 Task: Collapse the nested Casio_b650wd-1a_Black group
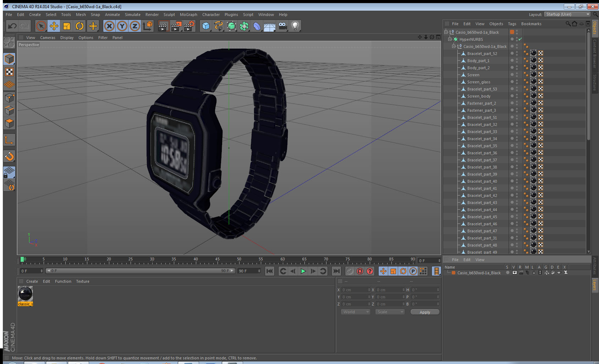click(x=454, y=46)
